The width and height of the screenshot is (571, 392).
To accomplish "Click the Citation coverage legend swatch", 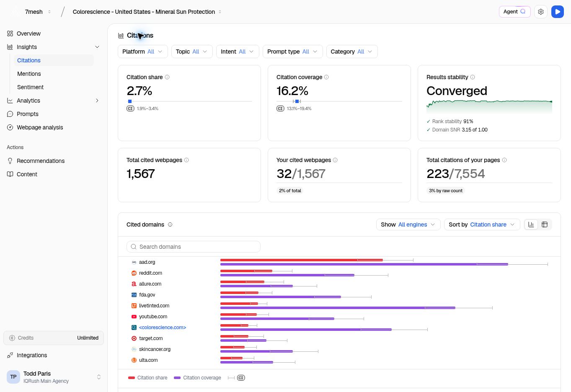I will (x=177, y=378).
